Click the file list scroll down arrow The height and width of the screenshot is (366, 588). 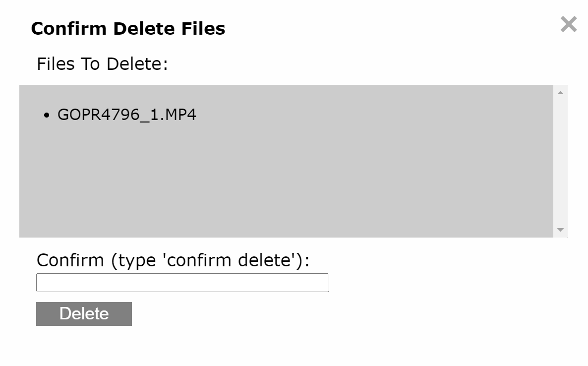pos(560,230)
